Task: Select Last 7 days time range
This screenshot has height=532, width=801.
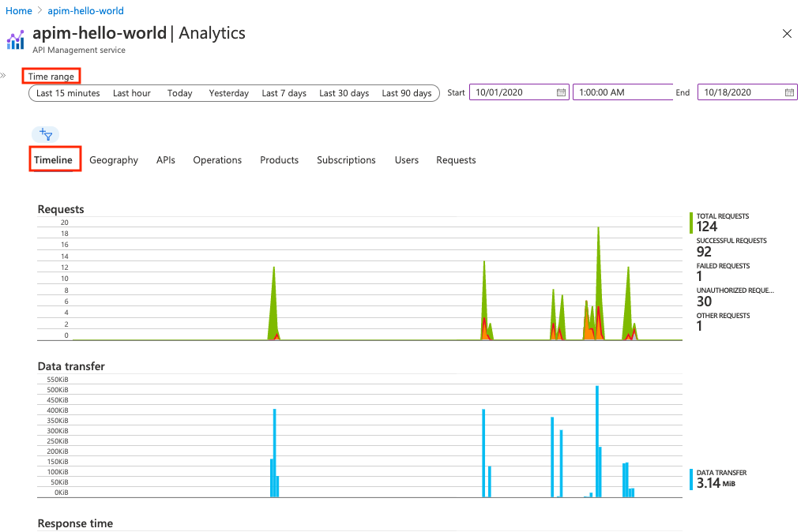Action: click(x=284, y=93)
